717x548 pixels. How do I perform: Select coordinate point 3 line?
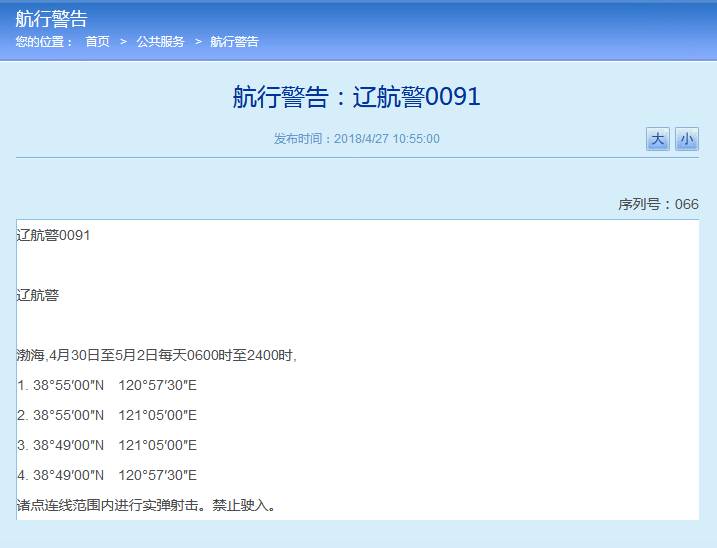tap(107, 445)
